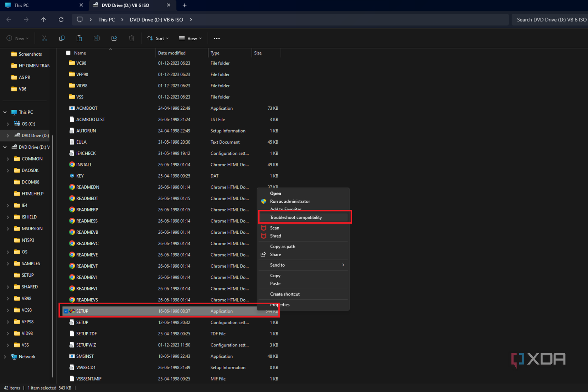Expand Network in the sidebar
The height and width of the screenshot is (392, 588).
pos(5,356)
